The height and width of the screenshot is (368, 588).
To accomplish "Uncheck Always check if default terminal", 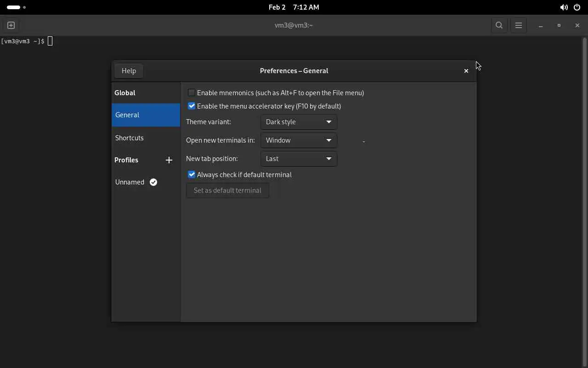I will tap(192, 175).
